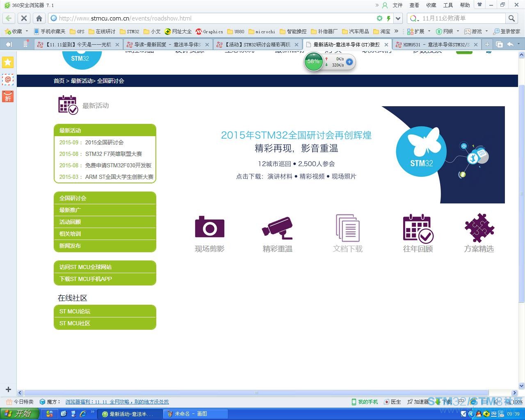The image size is (525, 420).
Task: Click the plus icon at sidebar bottom
Action: [8, 389]
